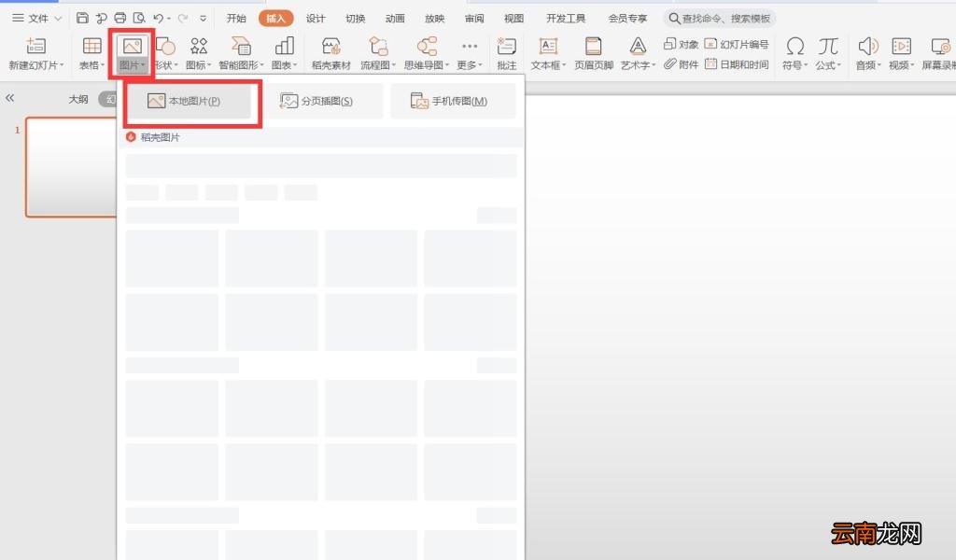Click the 更多 (More) ellipsis icon
Image resolution: width=956 pixels, height=560 pixels.
point(470,47)
